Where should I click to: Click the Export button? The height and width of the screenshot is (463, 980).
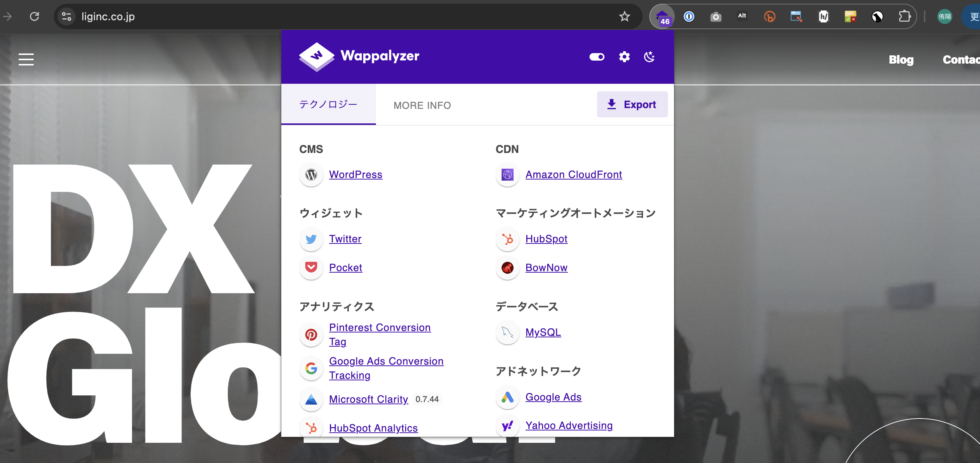coord(631,105)
